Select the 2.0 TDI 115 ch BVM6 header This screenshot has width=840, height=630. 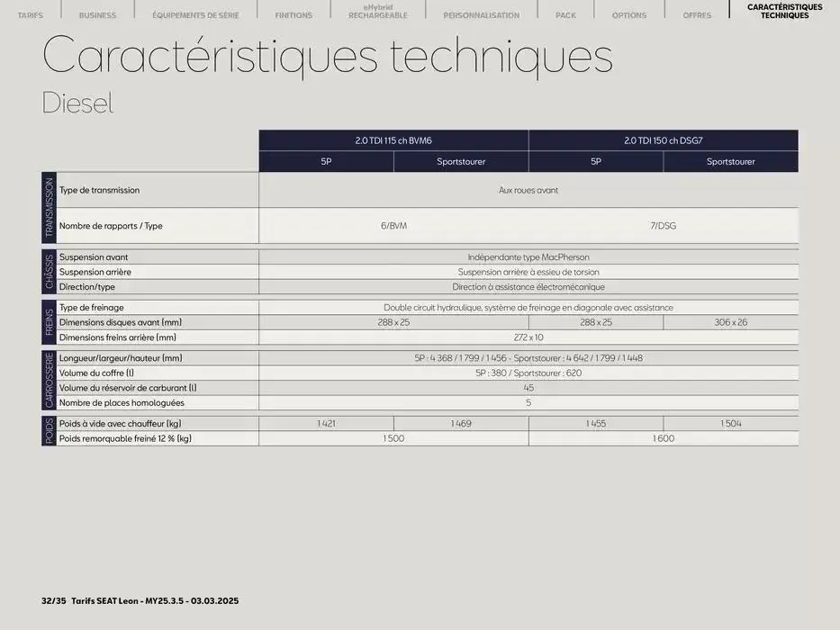[393, 139]
